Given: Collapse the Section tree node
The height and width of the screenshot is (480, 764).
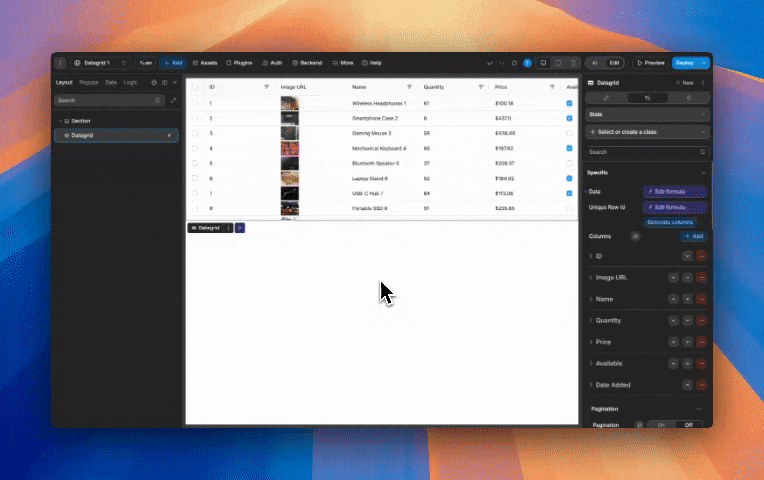Looking at the screenshot, I should point(60,121).
